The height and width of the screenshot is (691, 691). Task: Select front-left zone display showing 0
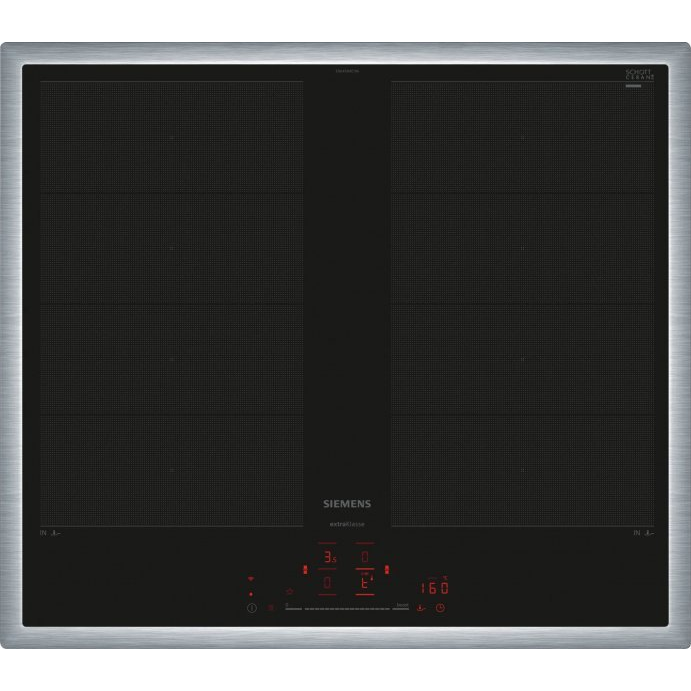point(327,583)
